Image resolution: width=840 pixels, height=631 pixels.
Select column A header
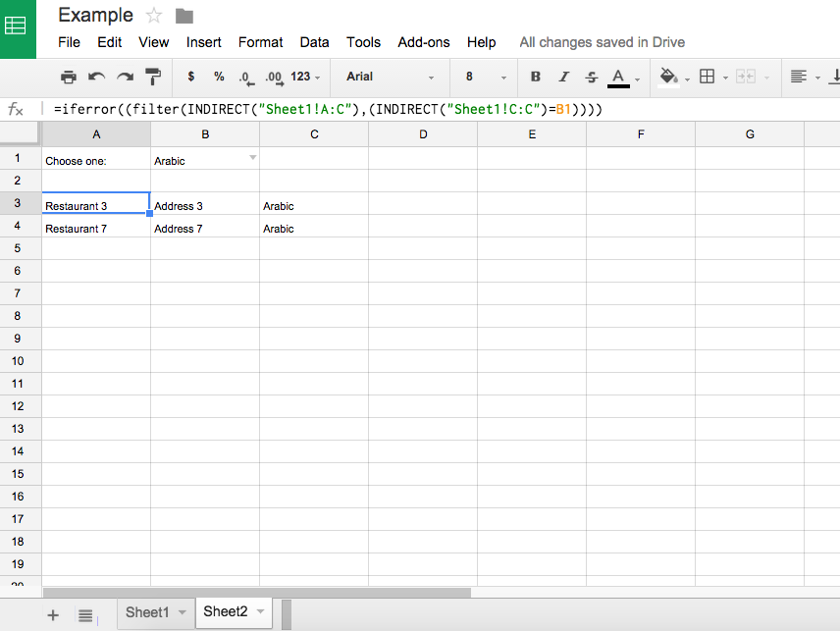click(96, 134)
